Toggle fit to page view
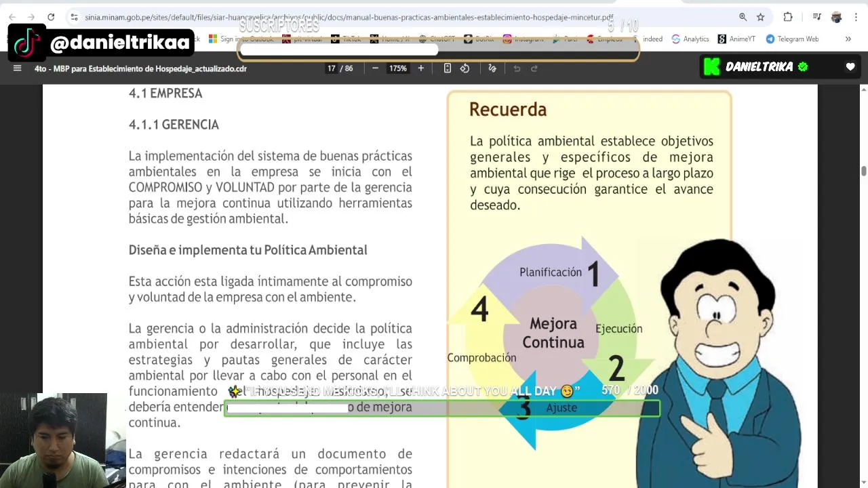 [447, 68]
